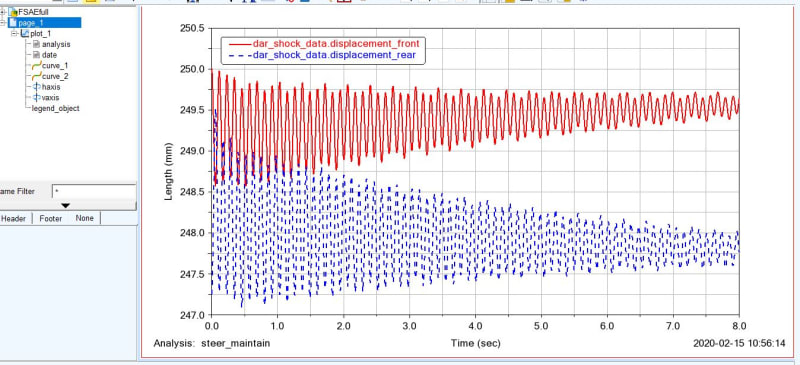Expand the FSAEfull tree node
This screenshot has width=800, height=365.
[3, 12]
